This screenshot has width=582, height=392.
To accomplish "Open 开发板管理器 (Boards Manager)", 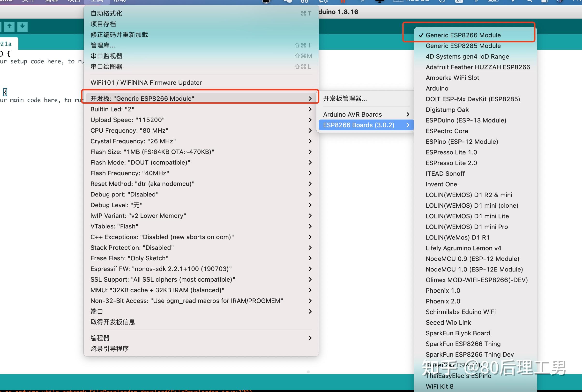I will (345, 98).
